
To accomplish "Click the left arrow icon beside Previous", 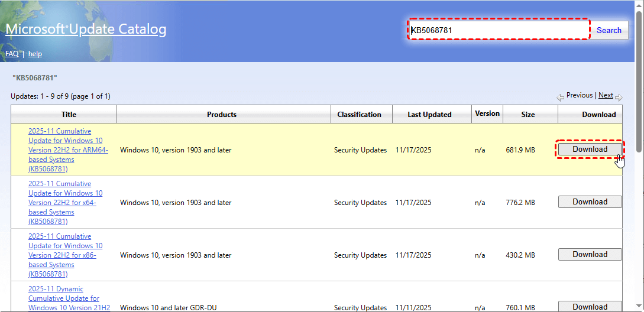I will pos(560,97).
